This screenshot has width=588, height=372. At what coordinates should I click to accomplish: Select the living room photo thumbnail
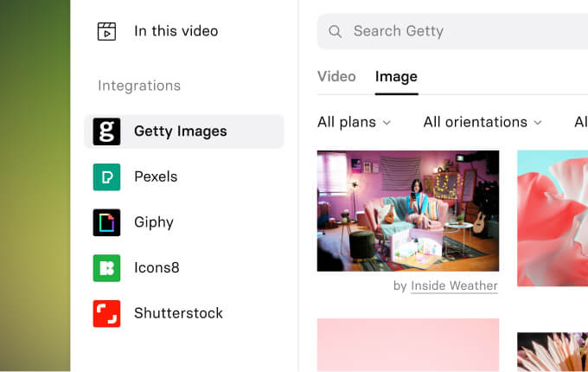pos(407,211)
